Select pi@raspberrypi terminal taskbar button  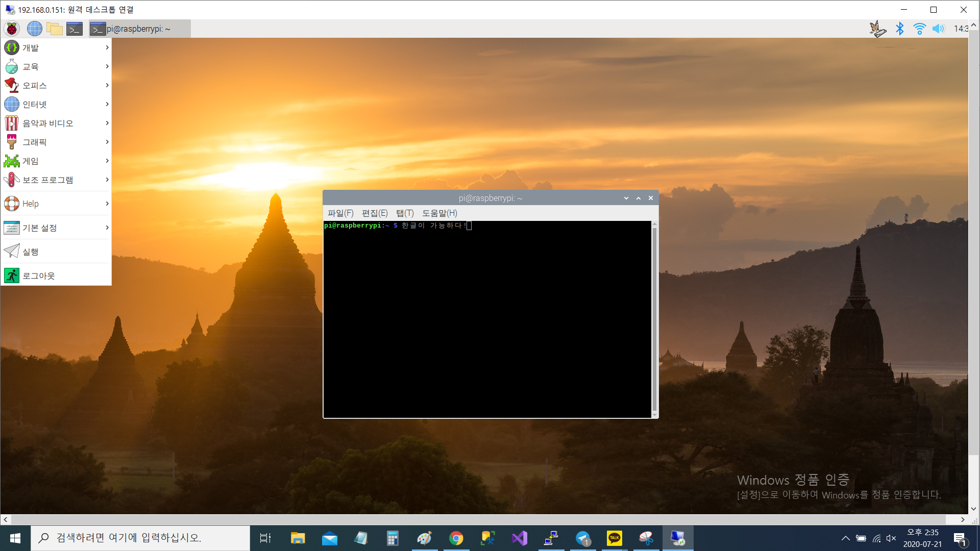pos(139,29)
